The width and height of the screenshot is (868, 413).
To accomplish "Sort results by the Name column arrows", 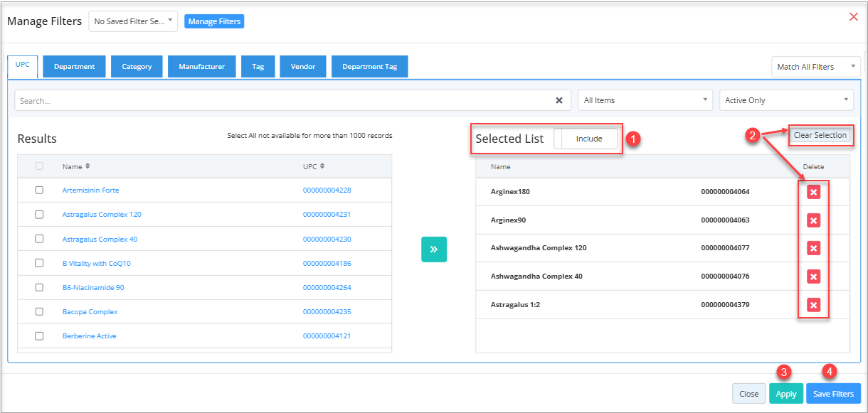I will 88,166.
